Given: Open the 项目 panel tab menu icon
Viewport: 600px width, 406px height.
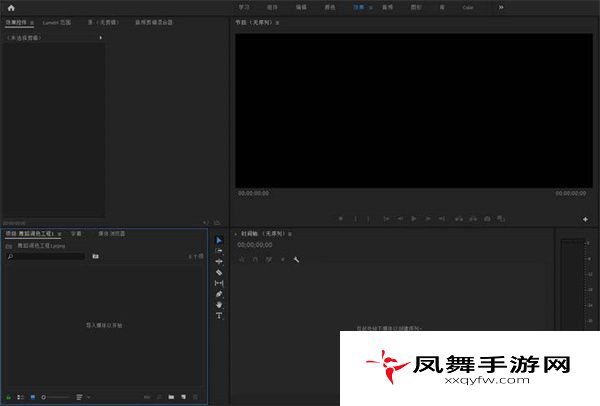Looking at the screenshot, I should tap(59, 234).
